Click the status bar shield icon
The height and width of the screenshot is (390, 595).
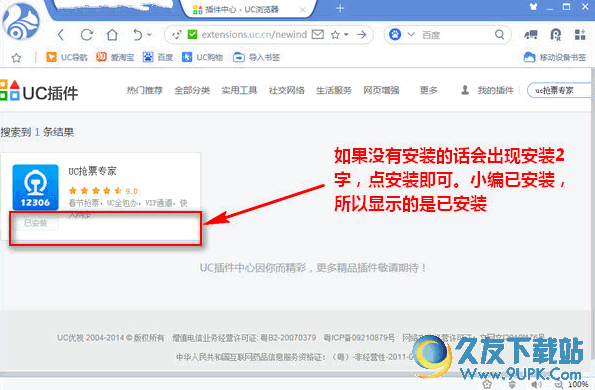pos(512,385)
